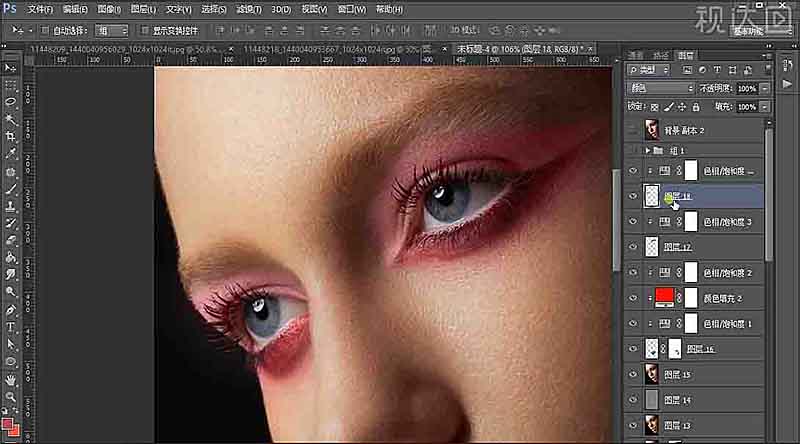Click lock transparent pixels icon
Viewport: 800px width, 444px height.
tap(655, 107)
